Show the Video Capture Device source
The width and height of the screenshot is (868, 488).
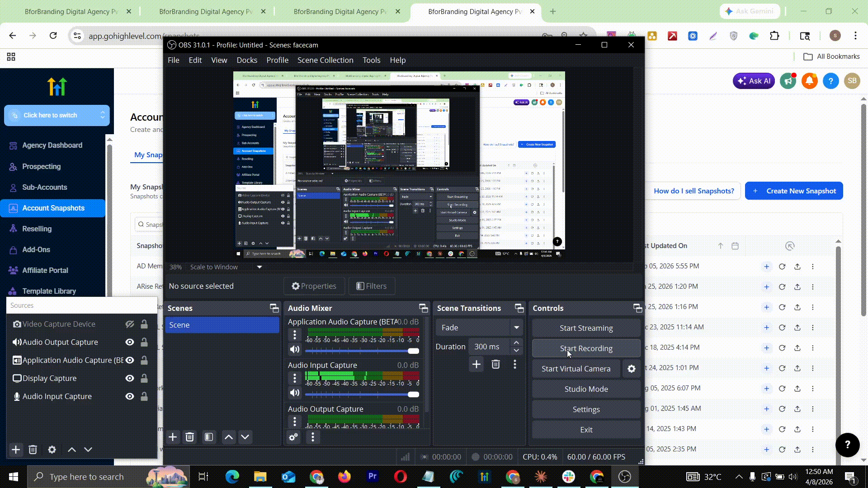[x=130, y=324]
